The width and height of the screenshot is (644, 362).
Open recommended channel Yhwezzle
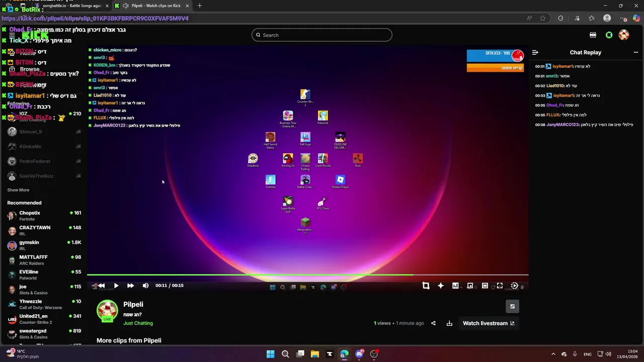(x=44, y=304)
